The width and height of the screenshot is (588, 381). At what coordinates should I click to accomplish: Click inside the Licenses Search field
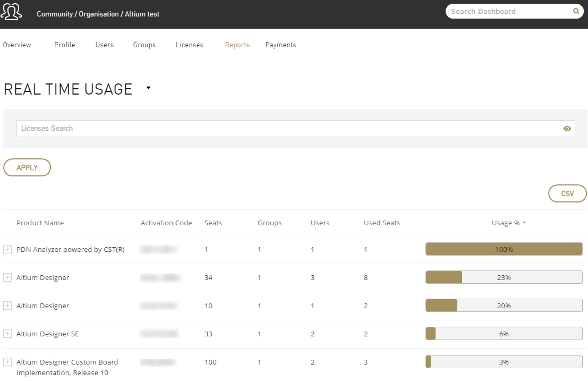[x=287, y=129]
